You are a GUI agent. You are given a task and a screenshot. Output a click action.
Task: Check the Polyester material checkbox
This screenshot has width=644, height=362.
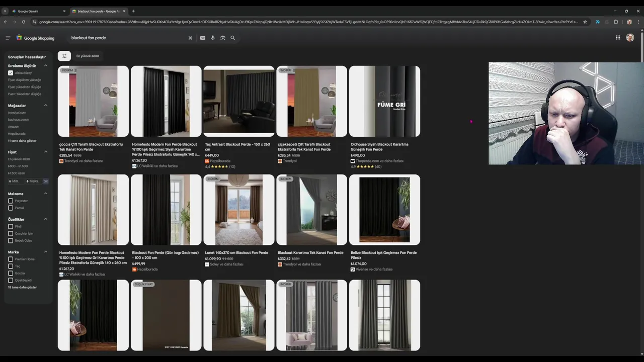11,201
